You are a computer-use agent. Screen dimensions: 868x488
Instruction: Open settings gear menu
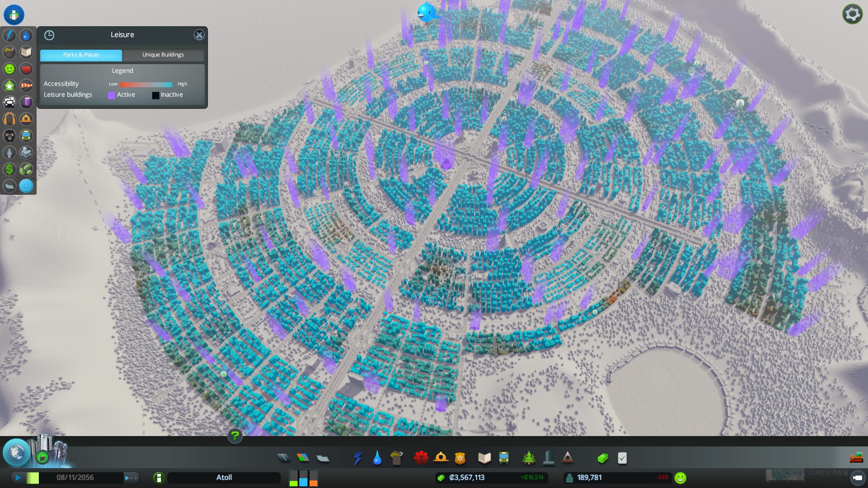(x=852, y=14)
